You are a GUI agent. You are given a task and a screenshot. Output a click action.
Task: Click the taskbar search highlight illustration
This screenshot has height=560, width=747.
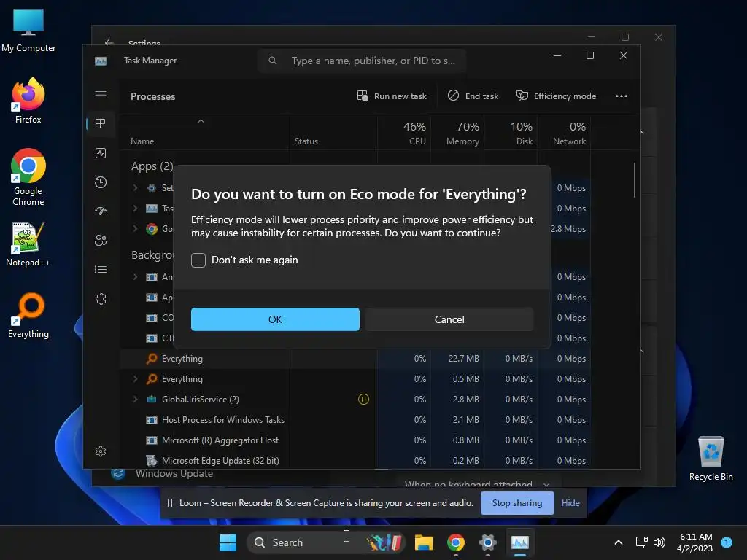click(384, 542)
